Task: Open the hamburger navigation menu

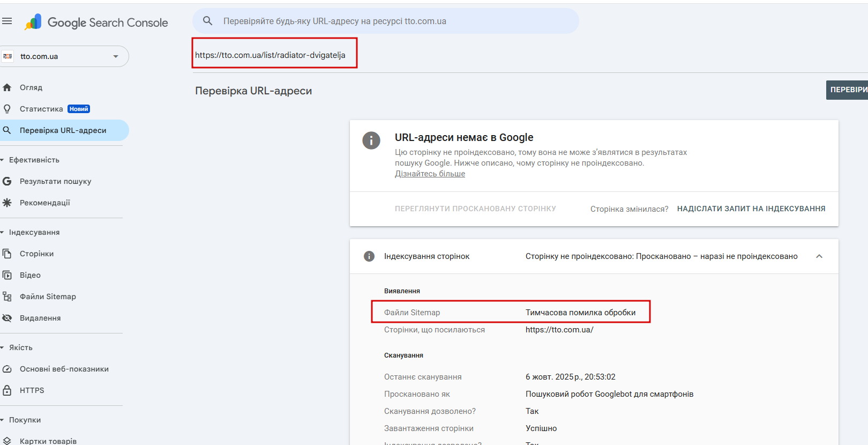Action: click(7, 21)
